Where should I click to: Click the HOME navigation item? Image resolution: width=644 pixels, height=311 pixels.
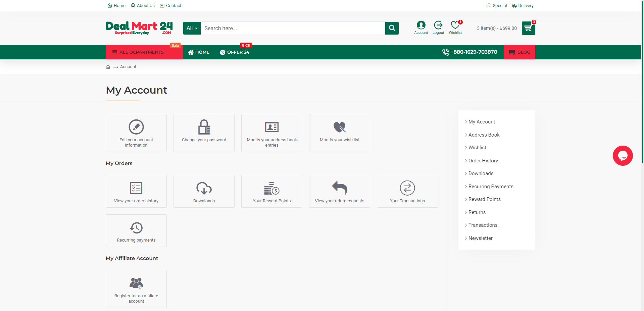199,52
